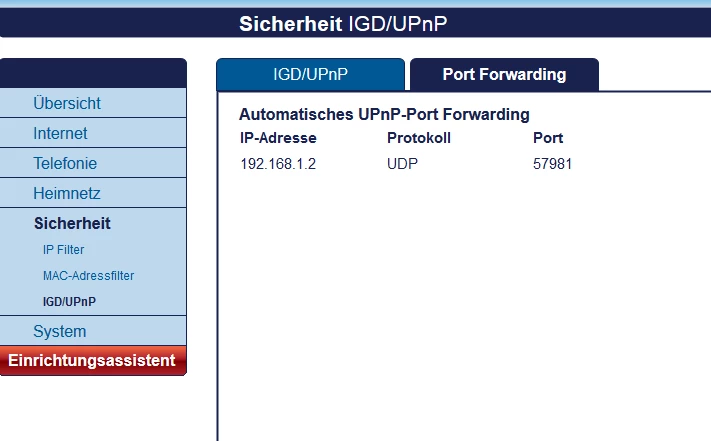Open the Internet menu section
711x441 pixels.
click(x=60, y=133)
